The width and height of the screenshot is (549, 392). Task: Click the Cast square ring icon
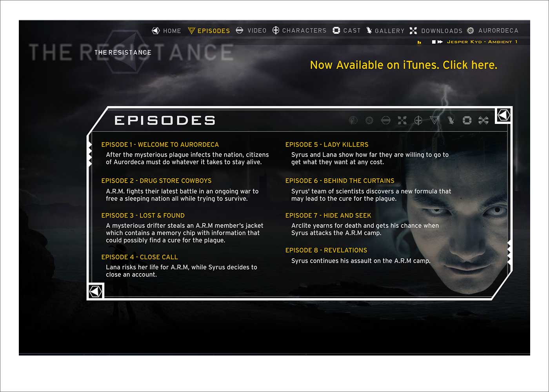(336, 31)
